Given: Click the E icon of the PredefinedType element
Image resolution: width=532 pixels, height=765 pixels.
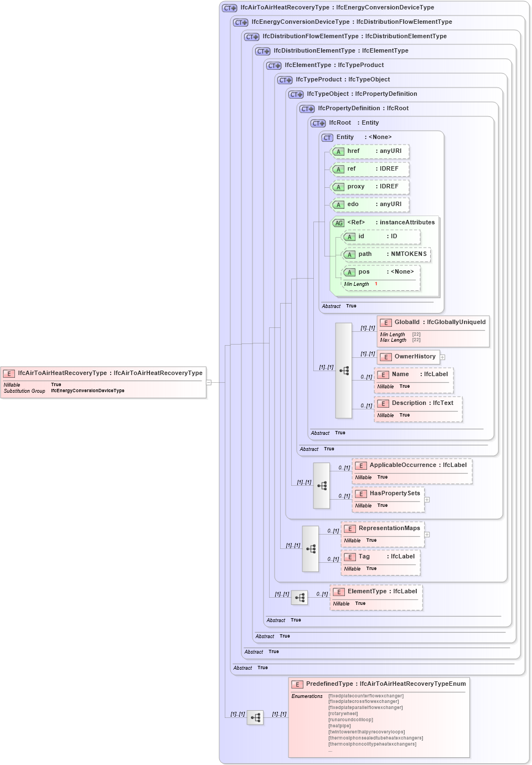Looking at the screenshot, I should tap(297, 684).
